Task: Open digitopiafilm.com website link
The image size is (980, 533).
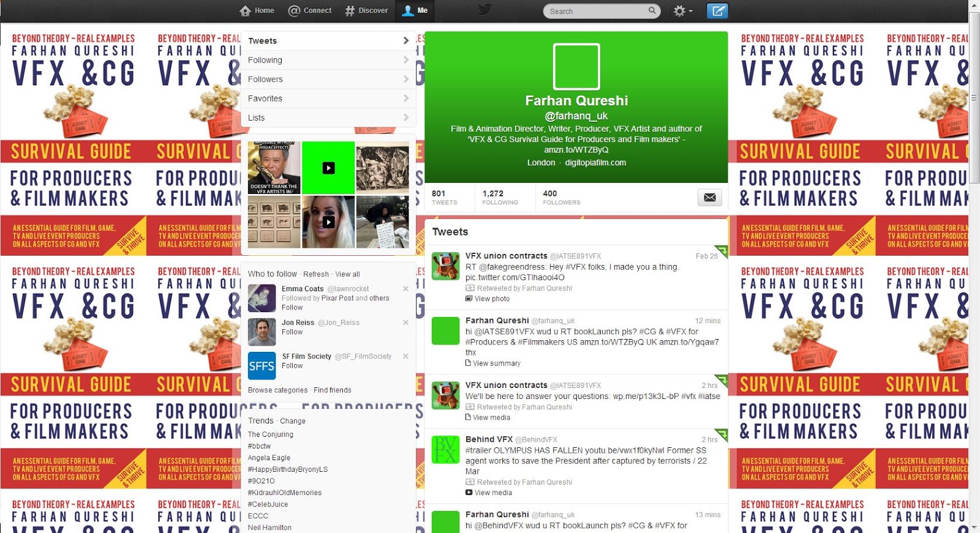Action: coord(595,163)
